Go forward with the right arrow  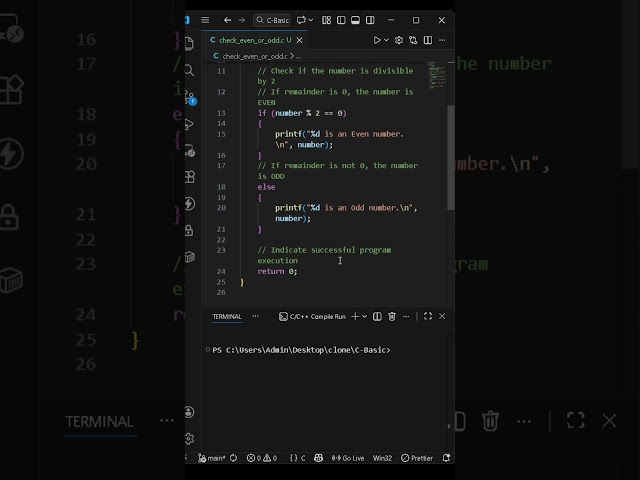click(242, 20)
